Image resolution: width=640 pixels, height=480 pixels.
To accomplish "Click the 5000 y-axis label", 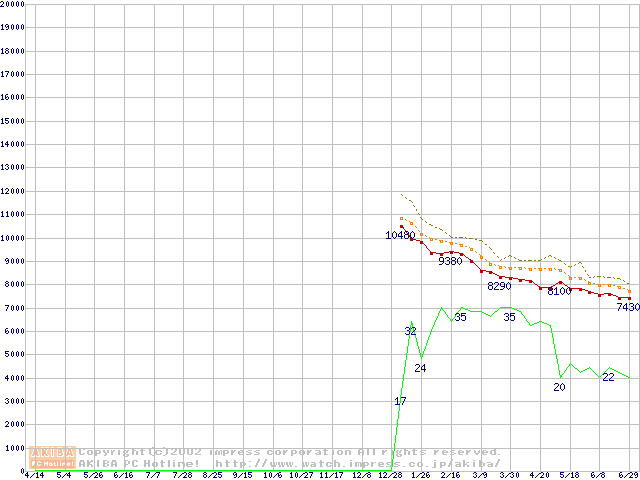I will pyautogui.click(x=14, y=355).
